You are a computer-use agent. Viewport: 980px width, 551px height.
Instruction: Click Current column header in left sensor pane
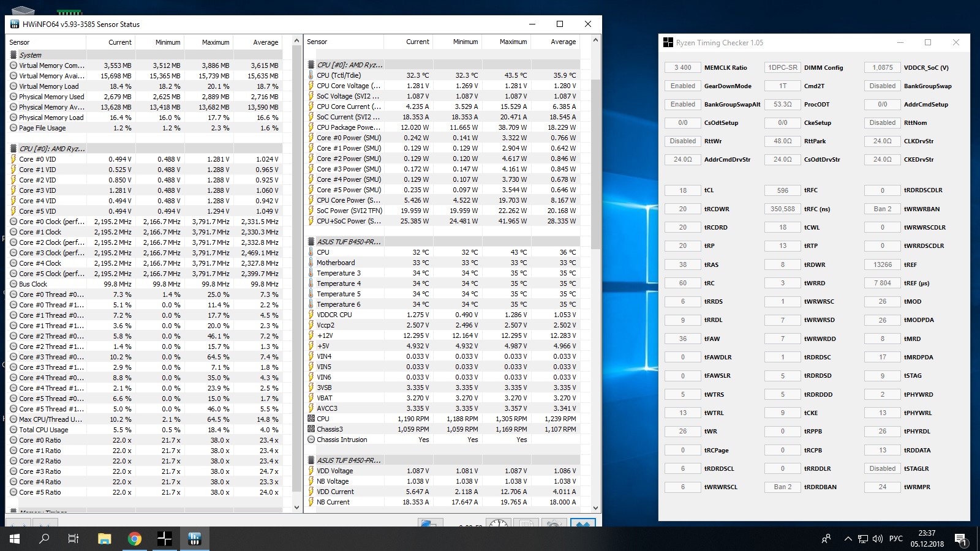click(x=111, y=42)
